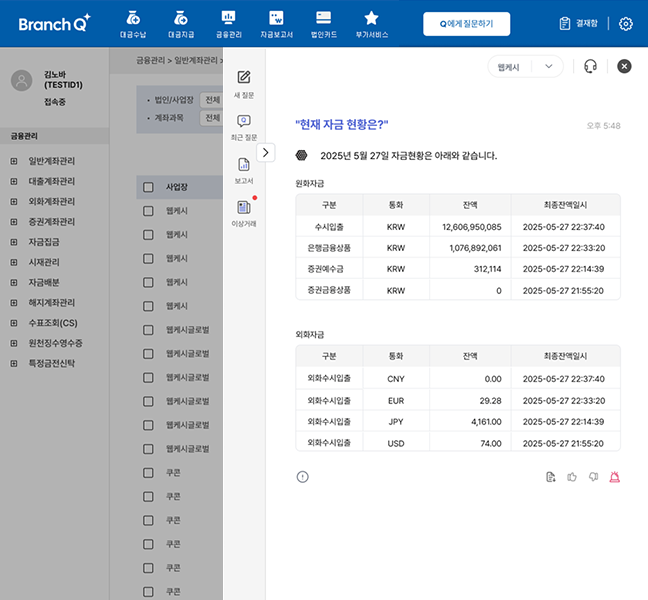Open settings gear in top header

click(626, 24)
